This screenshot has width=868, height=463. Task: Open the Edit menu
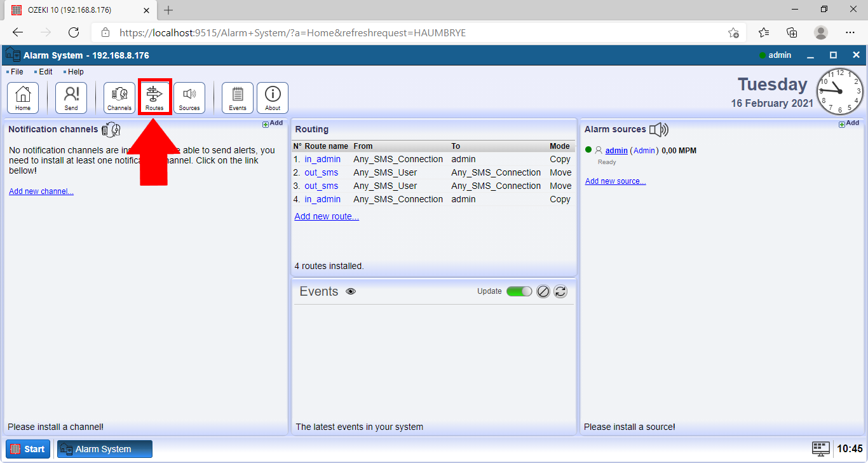coord(45,72)
